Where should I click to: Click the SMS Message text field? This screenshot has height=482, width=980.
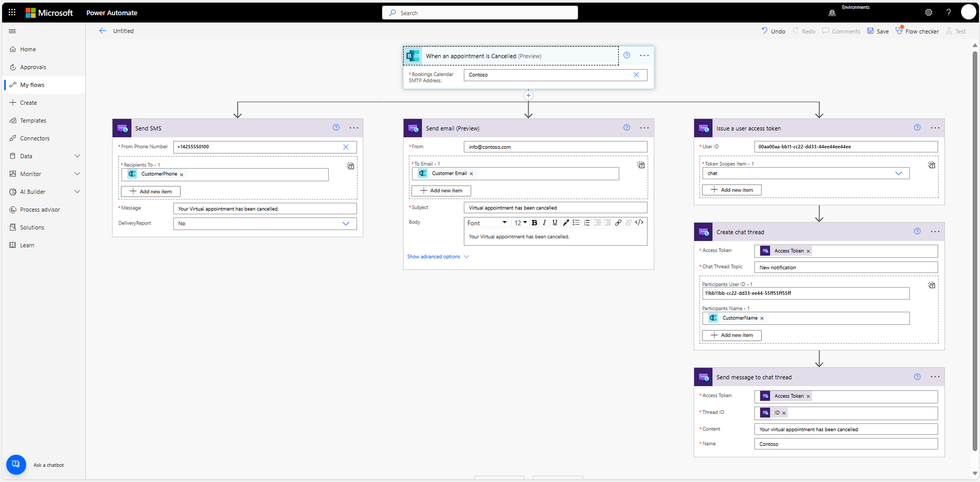265,209
